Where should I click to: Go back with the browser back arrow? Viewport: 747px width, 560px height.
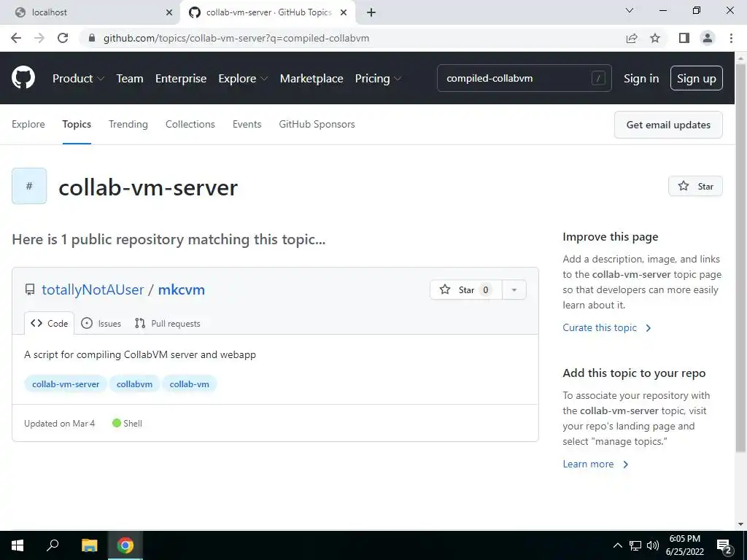coord(16,38)
